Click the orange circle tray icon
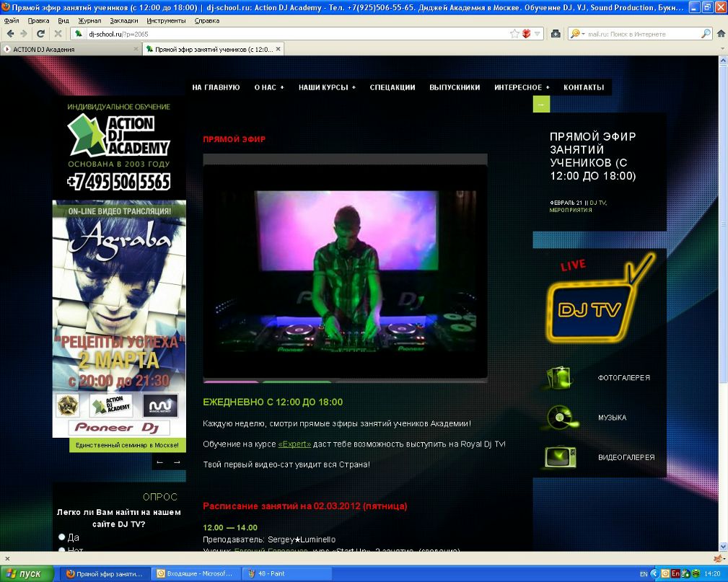The image size is (728, 582). (x=665, y=573)
